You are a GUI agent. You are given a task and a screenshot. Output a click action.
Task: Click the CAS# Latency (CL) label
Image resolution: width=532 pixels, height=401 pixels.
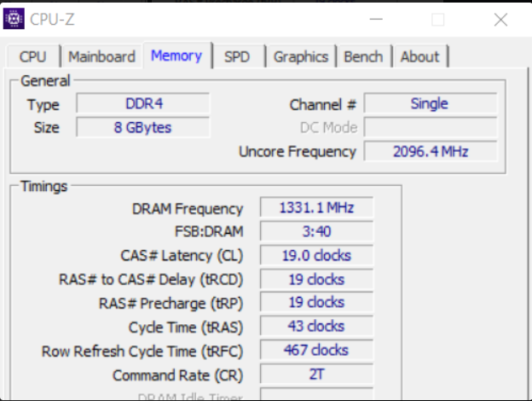click(182, 256)
